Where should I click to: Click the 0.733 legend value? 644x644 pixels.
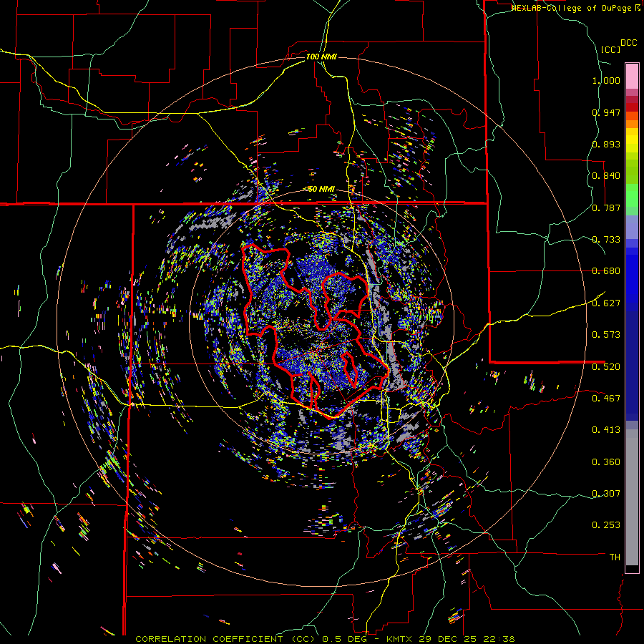coord(606,240)
